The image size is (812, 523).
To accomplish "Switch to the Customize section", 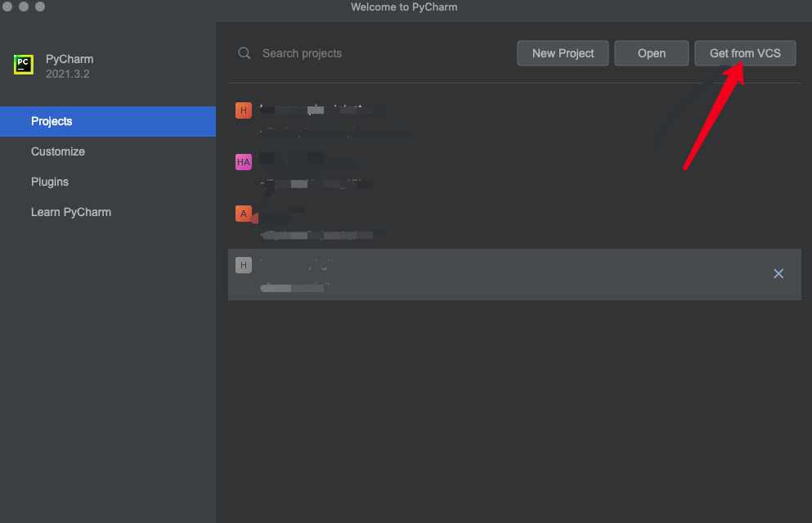I will pos(58,151).
